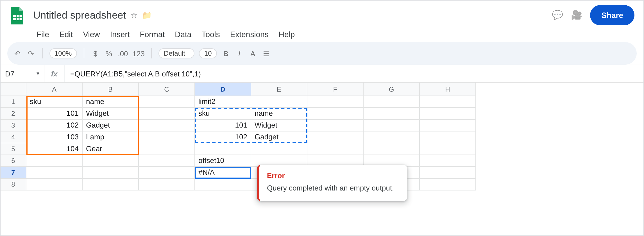Toggle italic formatting

(239, 54)
